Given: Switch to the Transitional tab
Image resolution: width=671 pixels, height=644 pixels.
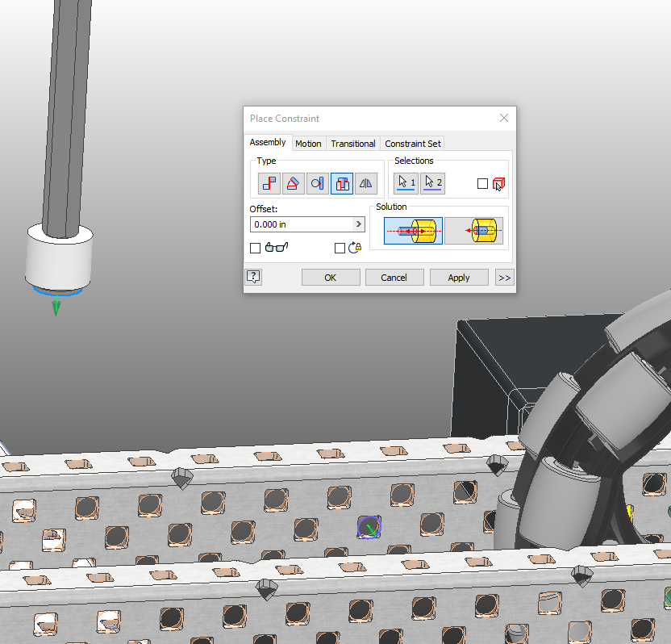Looking at the screenshot, I should [x=353, y=144].
